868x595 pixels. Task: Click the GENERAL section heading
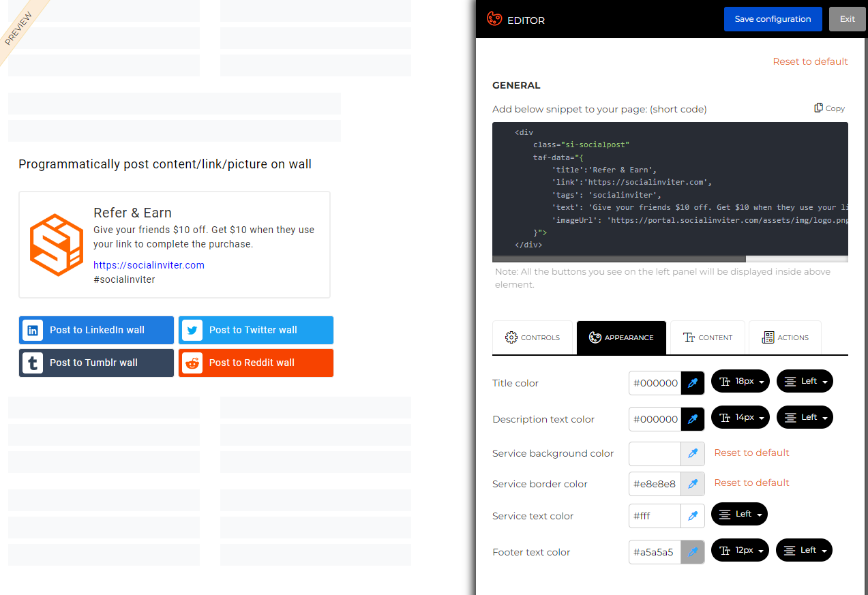(516, 85)
